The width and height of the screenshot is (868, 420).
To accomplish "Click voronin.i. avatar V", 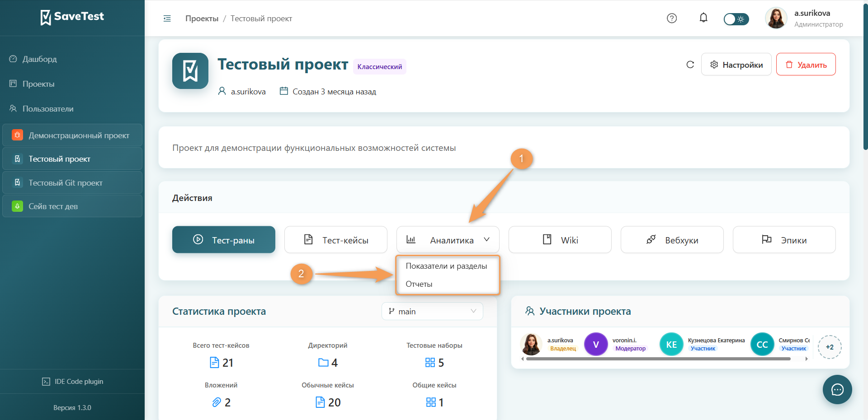I will 596,345.
